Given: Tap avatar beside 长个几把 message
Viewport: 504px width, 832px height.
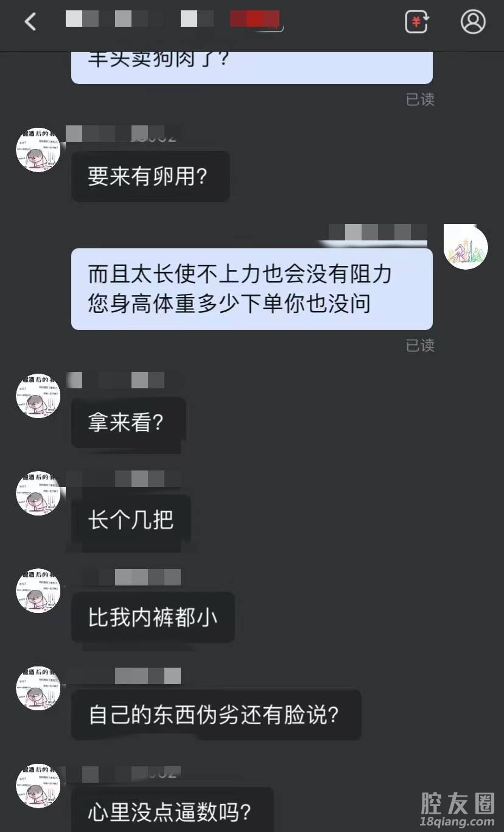Looking at the screenshot, I should click(x=38, y=493).
